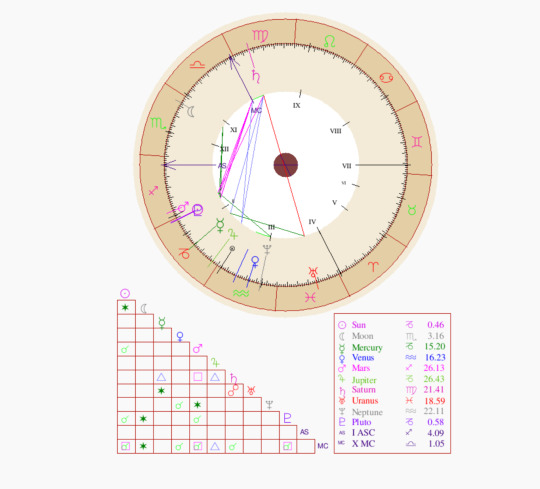Click the Saturn symbol inside the chart wheel
540x489 pixels.
[256, 76]
